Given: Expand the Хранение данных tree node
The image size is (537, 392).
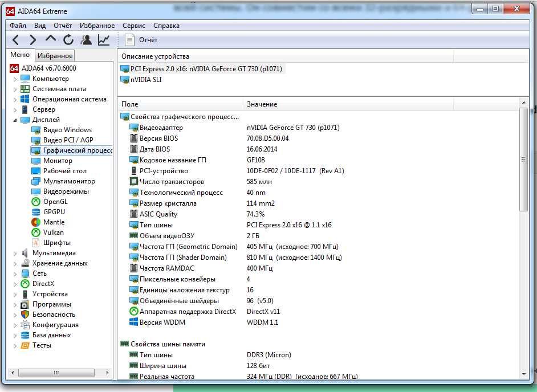Looking at the screenshot, I should pos(15,264).
